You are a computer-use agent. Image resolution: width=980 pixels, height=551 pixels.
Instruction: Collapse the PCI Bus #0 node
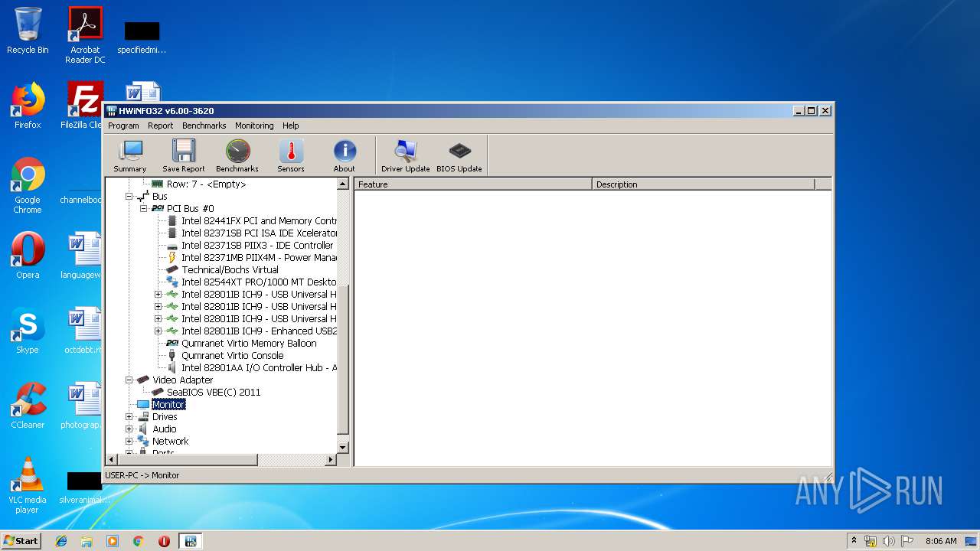pos(143,209)
